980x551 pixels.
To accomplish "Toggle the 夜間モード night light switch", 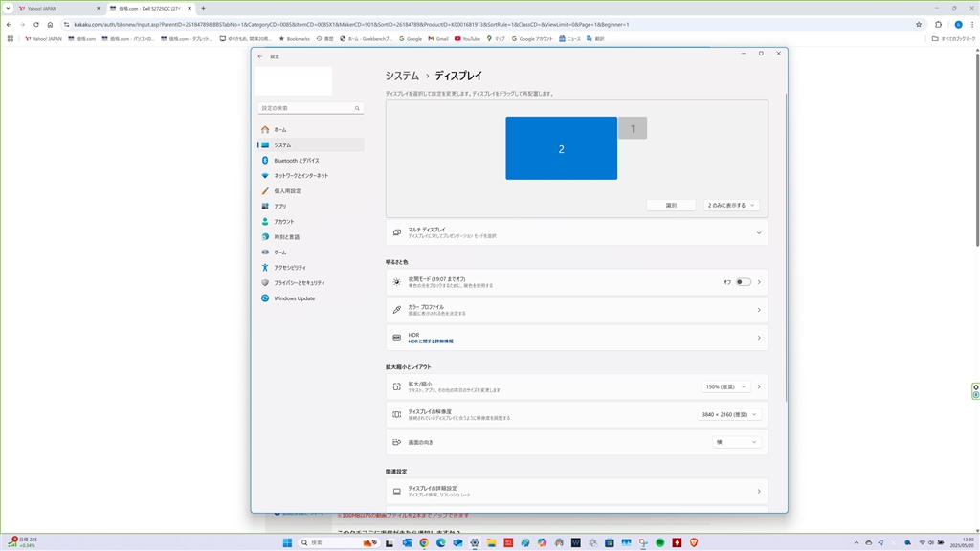I will (743, 282).
